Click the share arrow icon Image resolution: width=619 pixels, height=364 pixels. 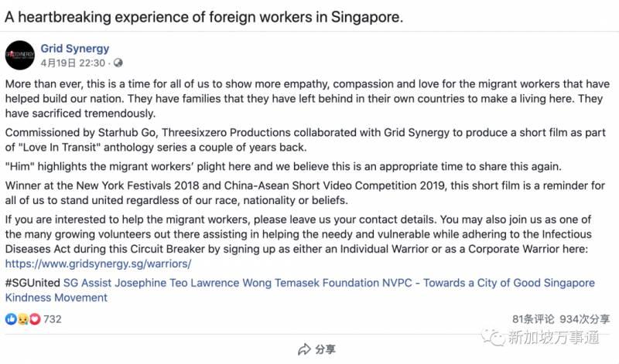304,349
